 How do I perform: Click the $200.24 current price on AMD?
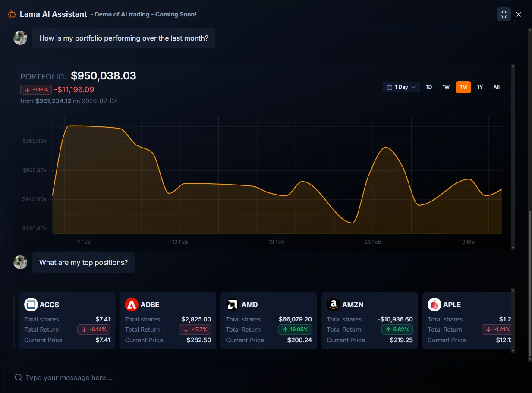pos(299,340)
